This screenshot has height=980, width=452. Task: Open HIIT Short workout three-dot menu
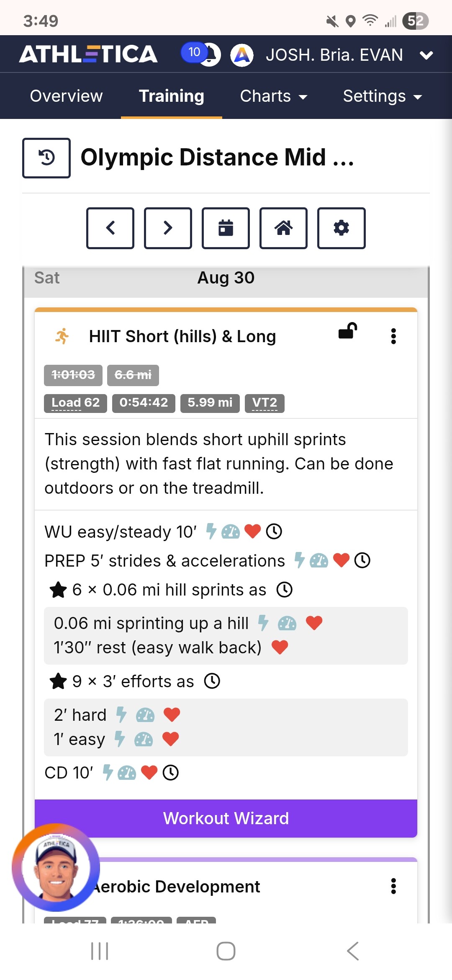point(393,336)
